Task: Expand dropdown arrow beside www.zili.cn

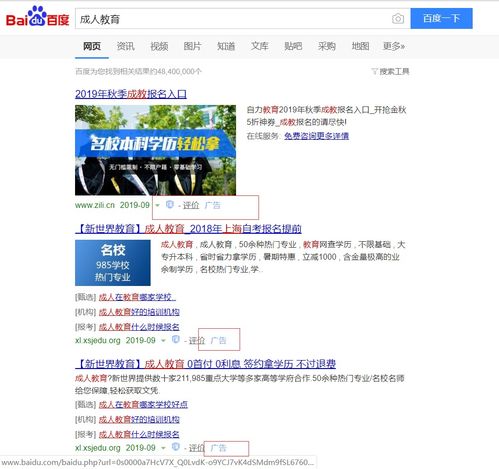Action: point(158,205)
